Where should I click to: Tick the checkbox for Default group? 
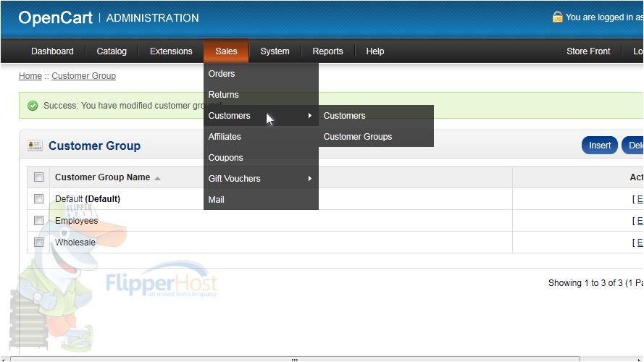point(38,198)
